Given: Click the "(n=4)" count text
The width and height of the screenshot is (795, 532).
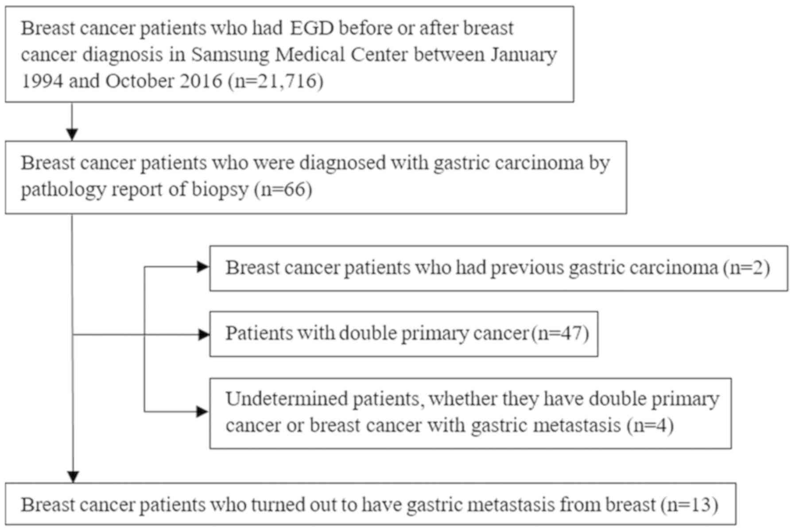Looking at the screenshot, I should (x=650, y=425).
